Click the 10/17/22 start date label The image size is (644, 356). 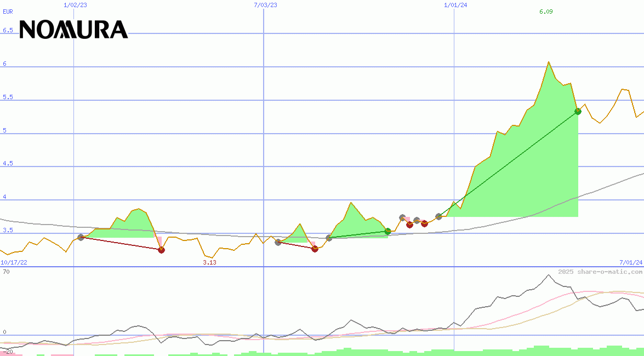click(14, 263)
